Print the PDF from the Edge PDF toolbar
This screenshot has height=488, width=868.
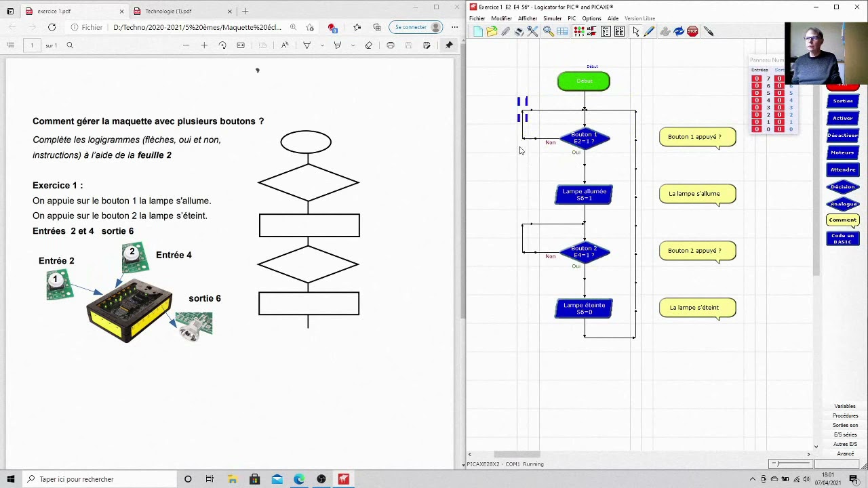tap(391, 45)
